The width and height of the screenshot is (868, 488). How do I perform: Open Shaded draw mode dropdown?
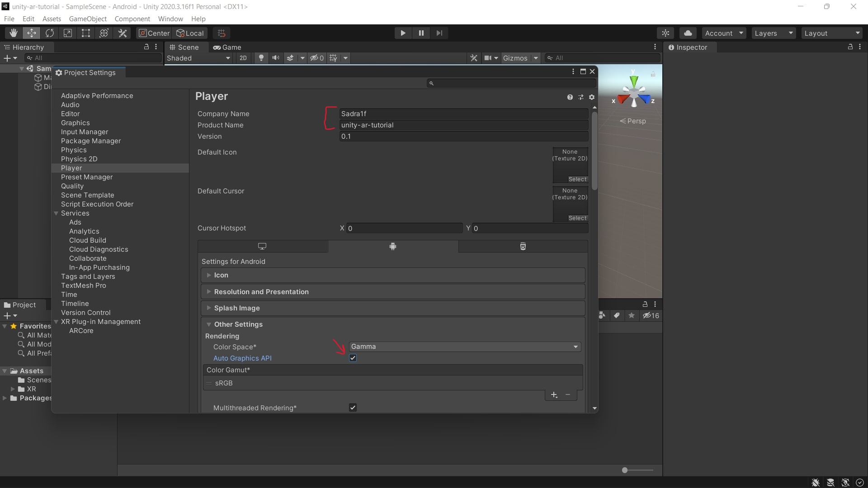(x=198, y=58)
